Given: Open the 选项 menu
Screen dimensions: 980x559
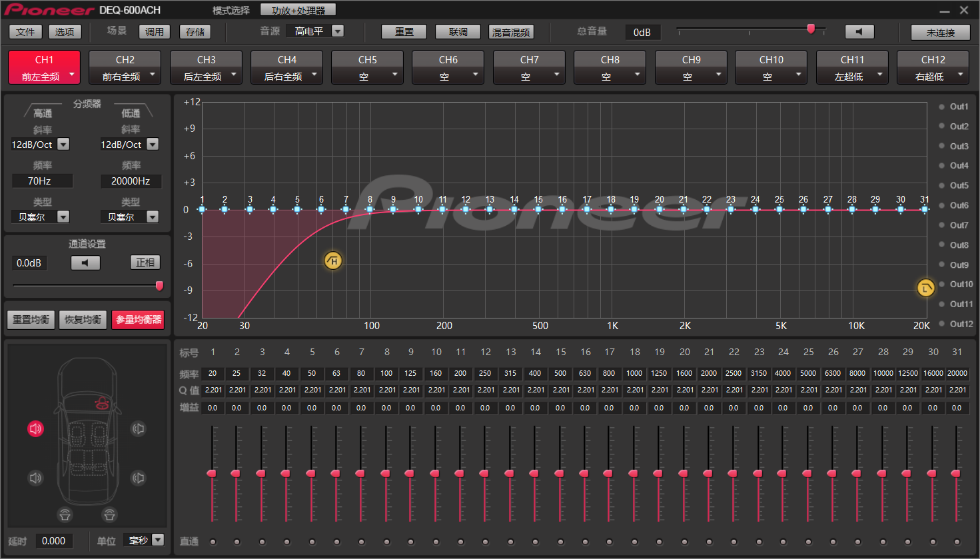Looking at the screenshot, I should click(65, 32).
